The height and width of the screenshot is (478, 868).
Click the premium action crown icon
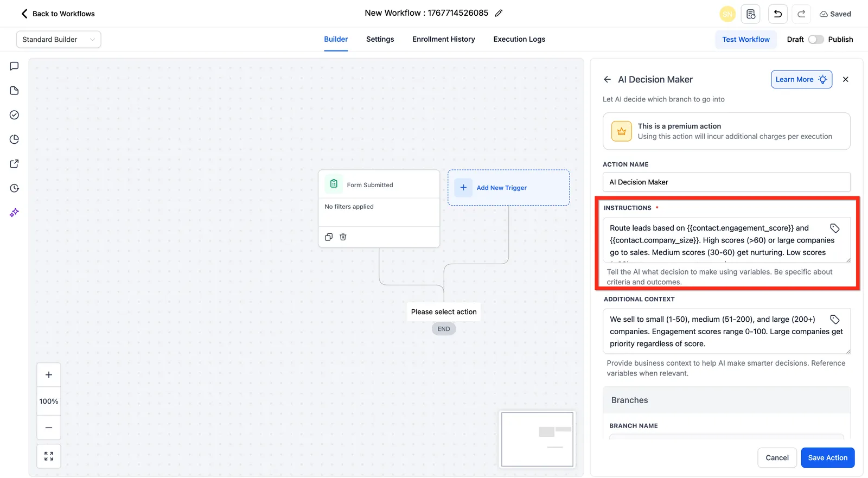point(622,131)
